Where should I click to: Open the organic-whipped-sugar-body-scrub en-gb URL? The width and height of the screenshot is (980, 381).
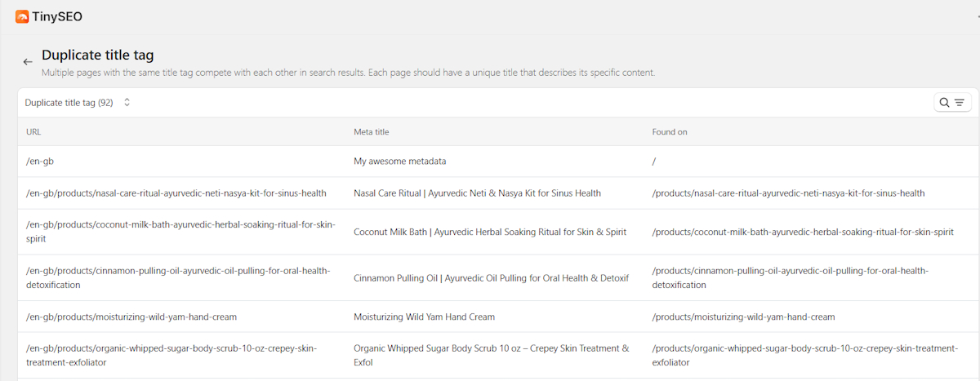pyautogui.click(x=171, y=355)
